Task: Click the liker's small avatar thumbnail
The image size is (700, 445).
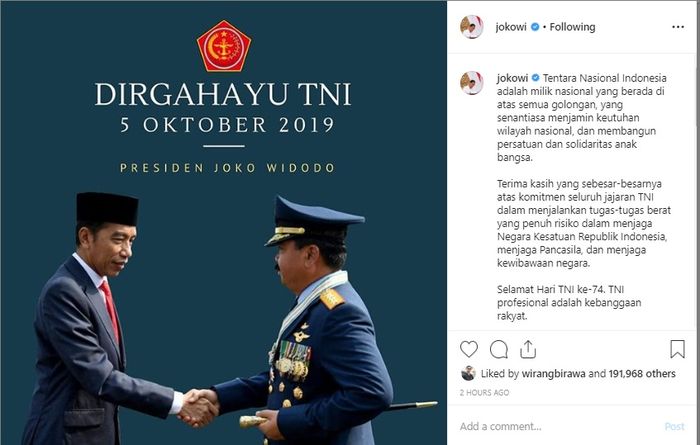Action: 468,373
